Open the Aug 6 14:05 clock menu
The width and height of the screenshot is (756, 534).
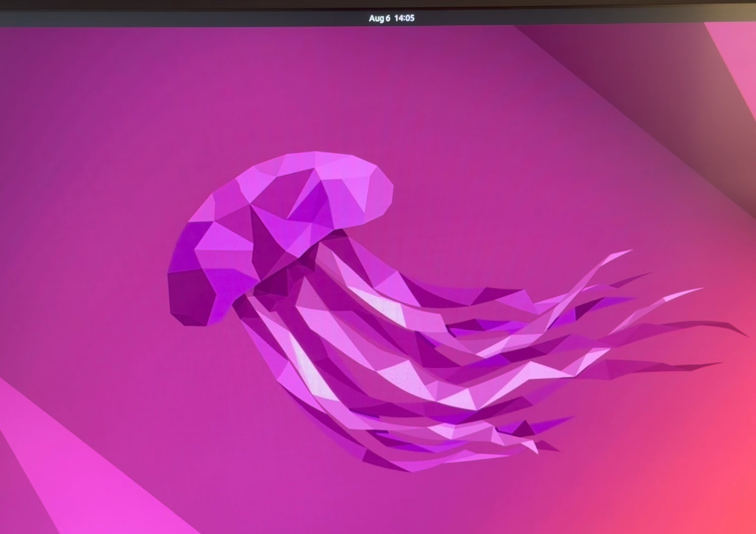click(392, 18)
